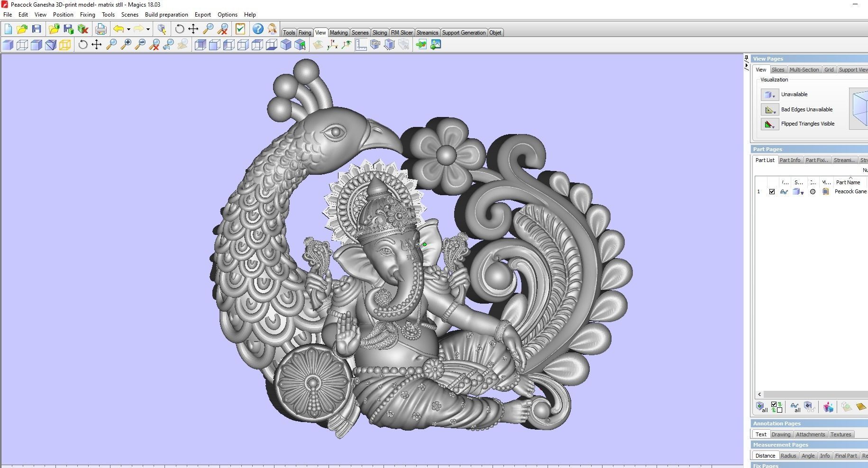Select the Pan tool in view toolbar
Viewport: 868px width, 468px height.
point(97,45)
